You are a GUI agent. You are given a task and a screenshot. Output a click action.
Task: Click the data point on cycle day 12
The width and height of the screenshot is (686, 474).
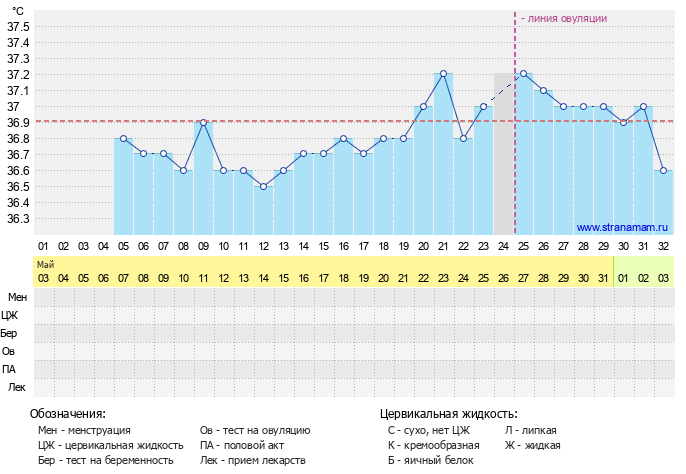coord(263,187)
